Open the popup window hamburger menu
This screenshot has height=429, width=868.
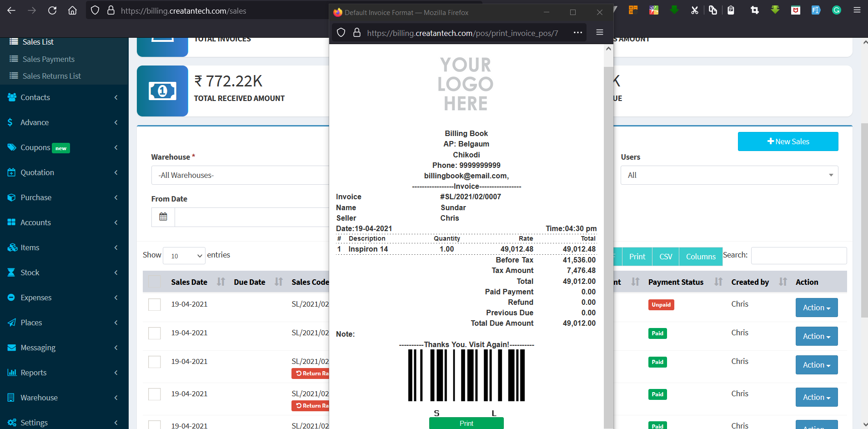pos(600,33)
